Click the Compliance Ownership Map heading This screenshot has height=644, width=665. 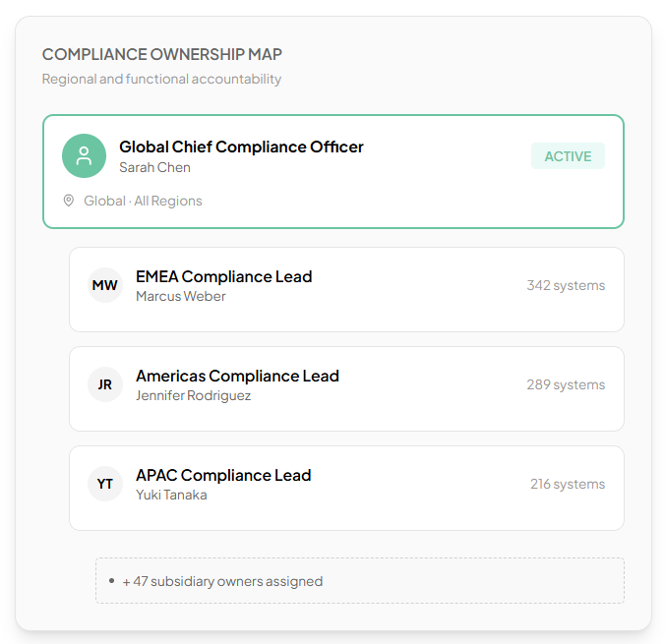point(162,54)
